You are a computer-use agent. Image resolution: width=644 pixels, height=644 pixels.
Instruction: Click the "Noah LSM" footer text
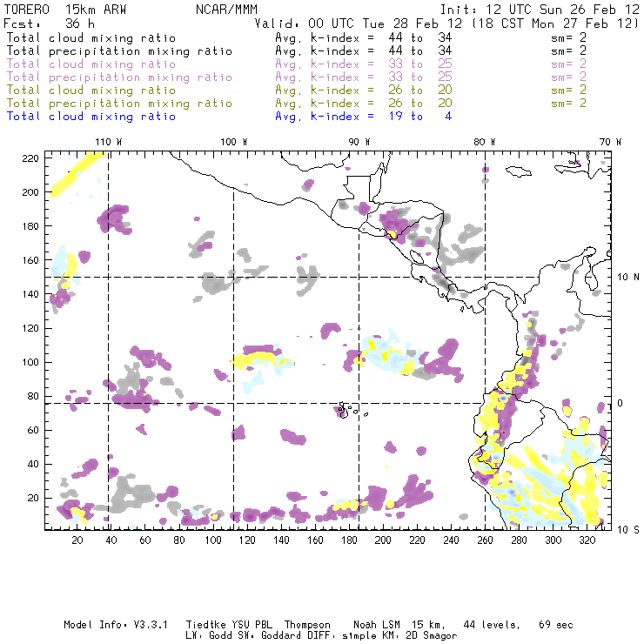coord(377,625)
